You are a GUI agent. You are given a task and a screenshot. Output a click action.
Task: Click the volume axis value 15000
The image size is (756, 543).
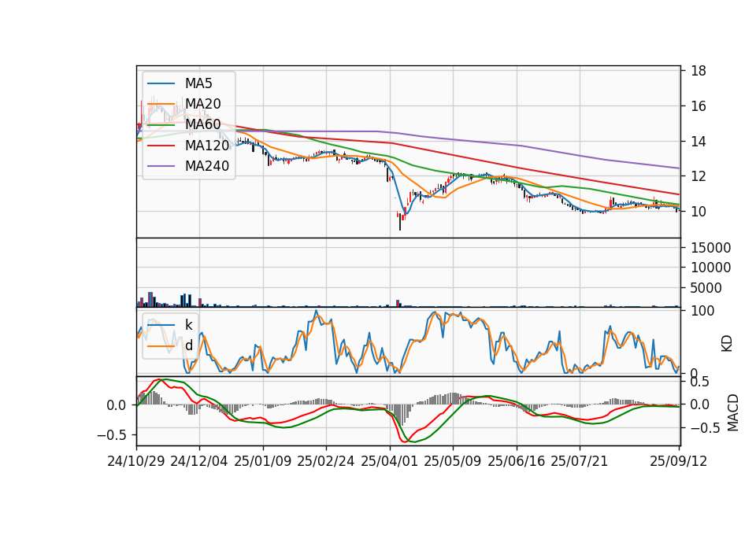[710, 248]
